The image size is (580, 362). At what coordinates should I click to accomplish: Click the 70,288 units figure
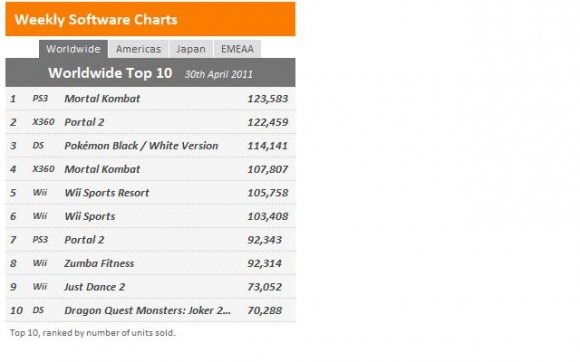(264, 311)
